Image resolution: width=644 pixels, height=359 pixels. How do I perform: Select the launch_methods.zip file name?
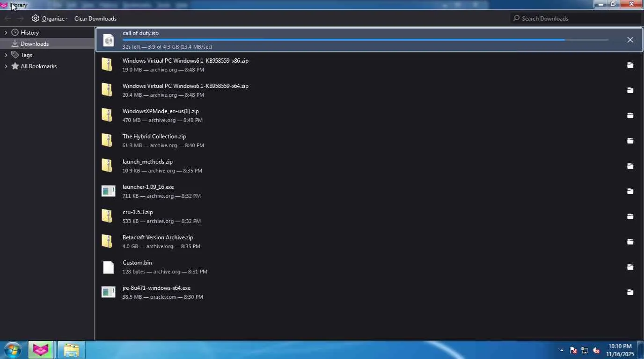148,162
